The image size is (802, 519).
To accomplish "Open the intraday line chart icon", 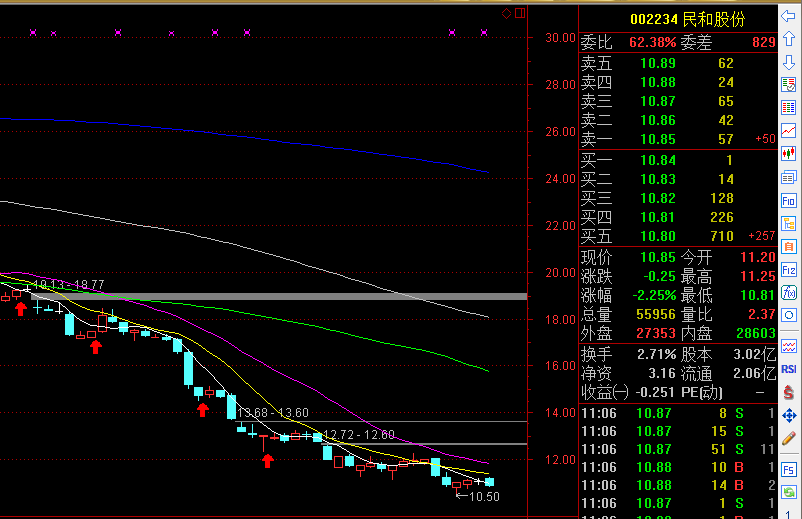I will tap(789, 131).
